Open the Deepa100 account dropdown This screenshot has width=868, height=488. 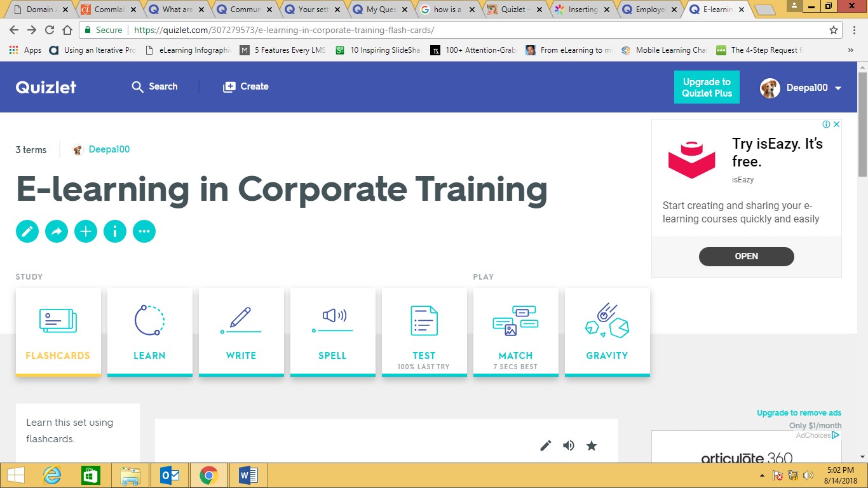point(801,88)
